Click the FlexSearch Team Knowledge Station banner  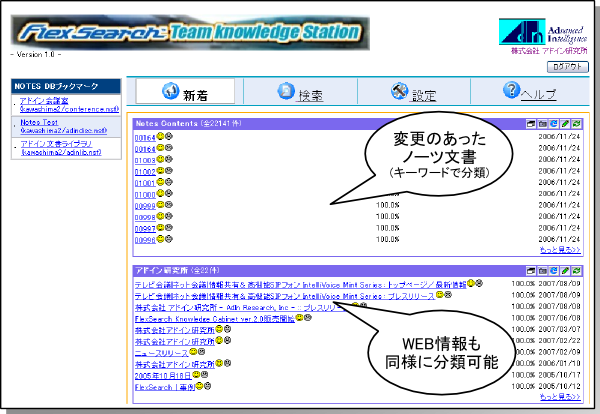click(190, 32)
